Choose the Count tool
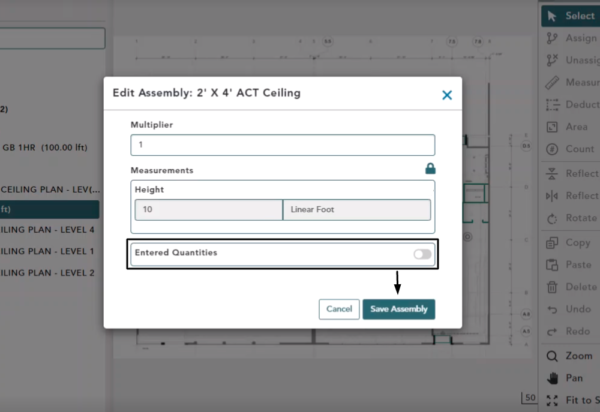600x412 pixels. tap(571, 149)
